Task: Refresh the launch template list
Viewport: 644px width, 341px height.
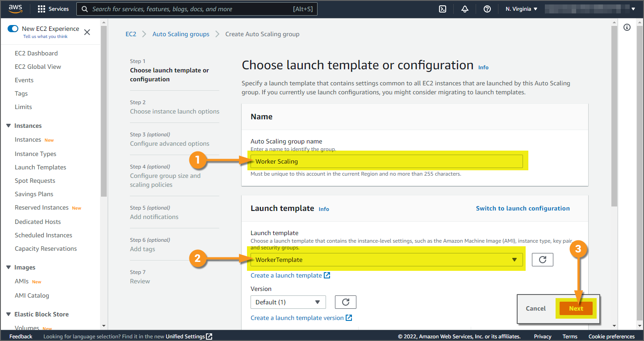Action: tap(543, 260)
